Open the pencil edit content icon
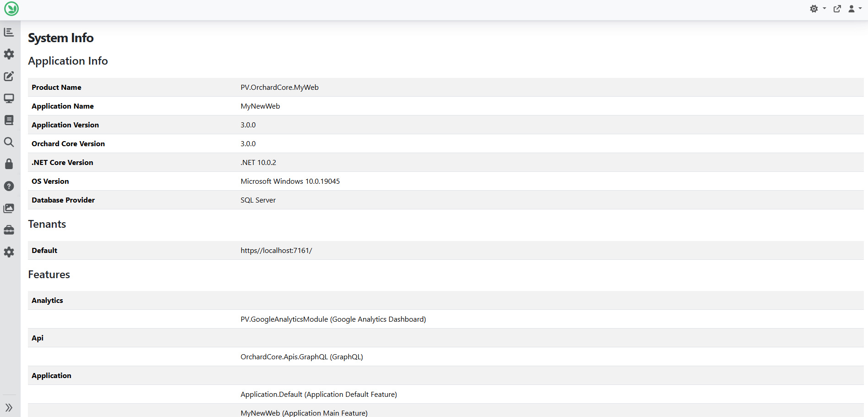The height and width of the screenshot is (417, 868). [9, 76]
